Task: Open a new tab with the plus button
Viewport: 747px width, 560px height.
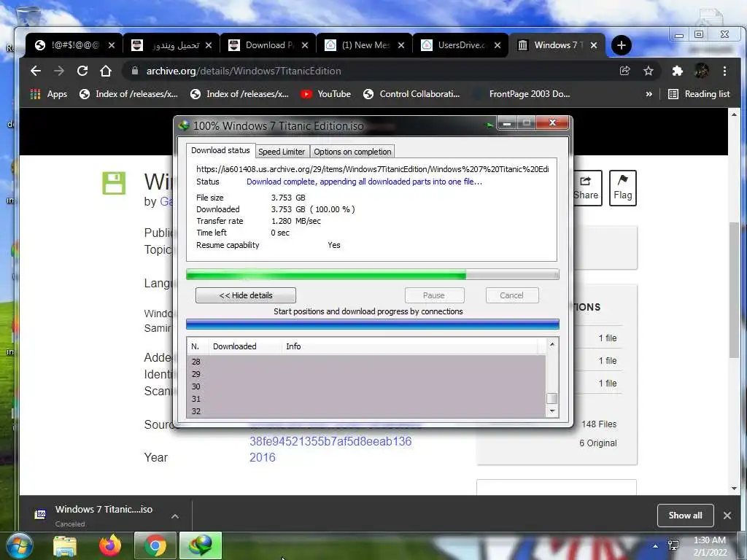Action: pyautogui.click(x=621, y=45)
